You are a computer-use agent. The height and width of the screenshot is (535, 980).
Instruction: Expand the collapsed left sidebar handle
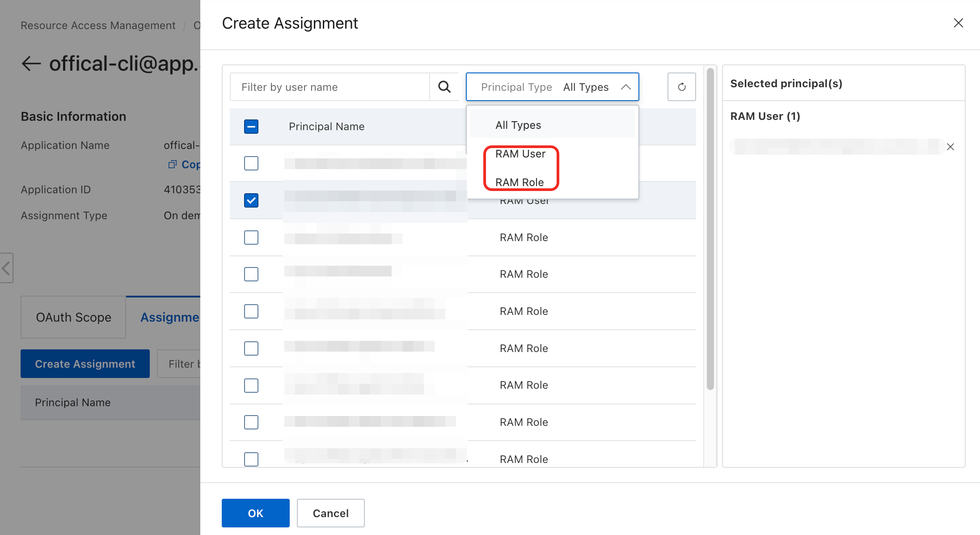click(x=6, y=268)
